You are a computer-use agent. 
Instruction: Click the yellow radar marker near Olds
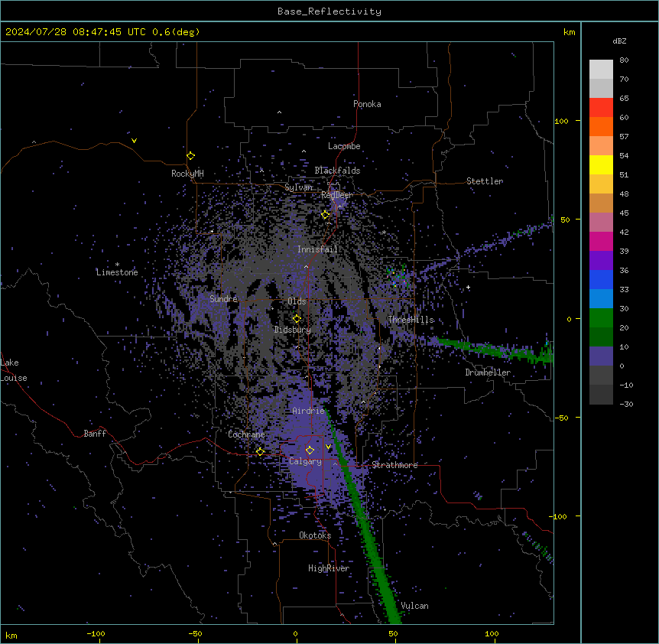pos(297,319)
